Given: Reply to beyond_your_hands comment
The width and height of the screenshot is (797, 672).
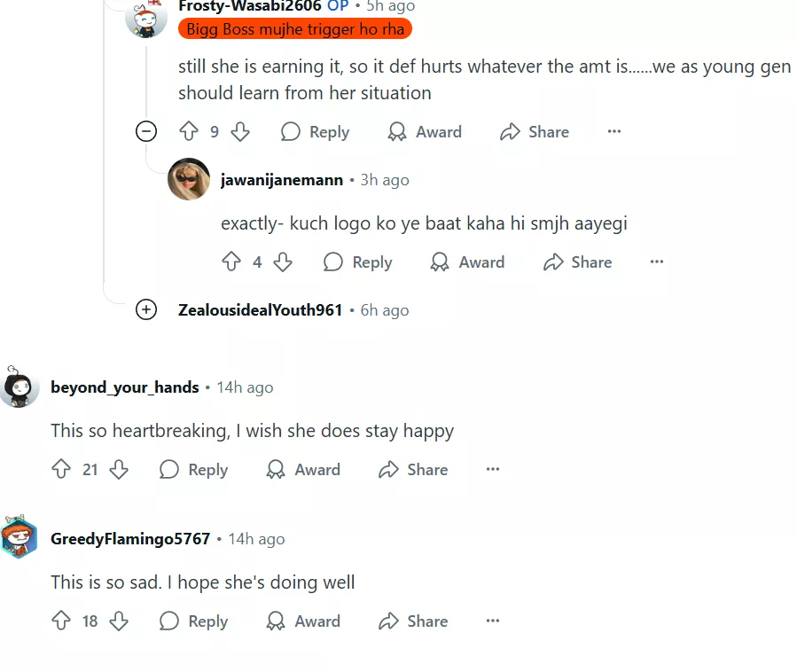Looking at the screenshot, I should click(193, 470).
